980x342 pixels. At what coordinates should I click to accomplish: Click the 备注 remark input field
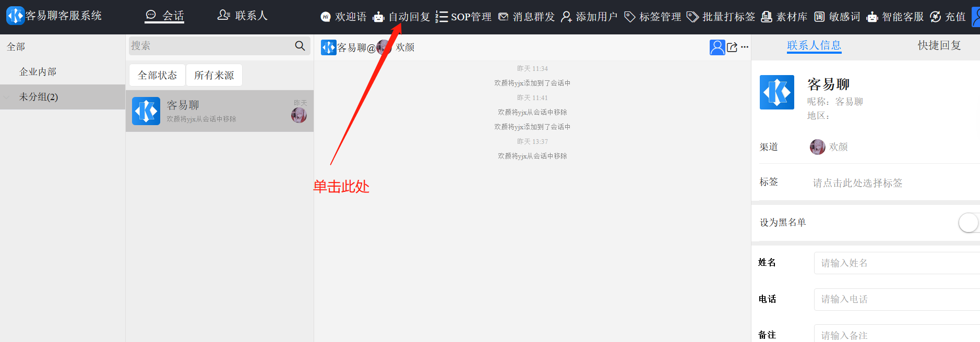click(x=897, y=334)
